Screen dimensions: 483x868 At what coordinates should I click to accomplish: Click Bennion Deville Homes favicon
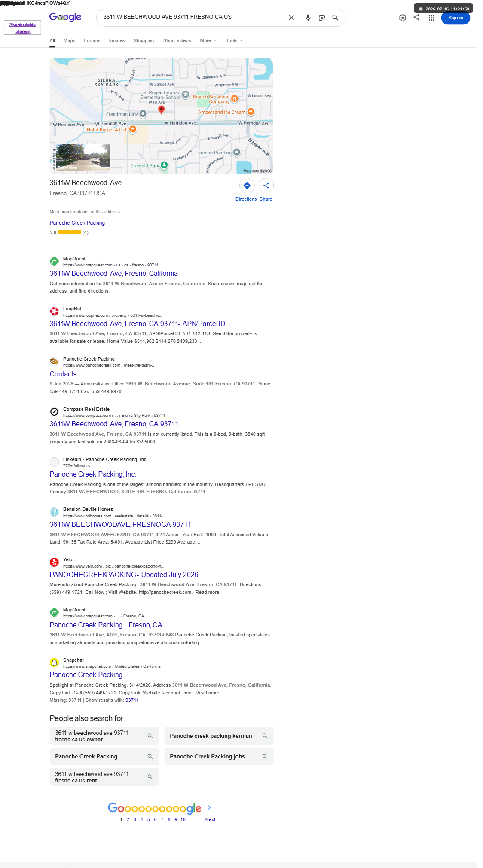pos(54,512)
